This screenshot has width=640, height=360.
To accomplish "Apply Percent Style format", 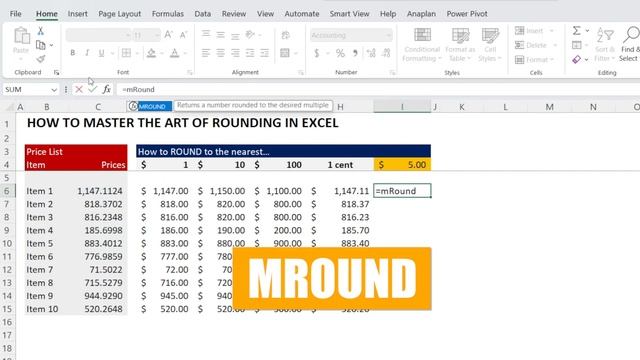I will click(340, 53).
